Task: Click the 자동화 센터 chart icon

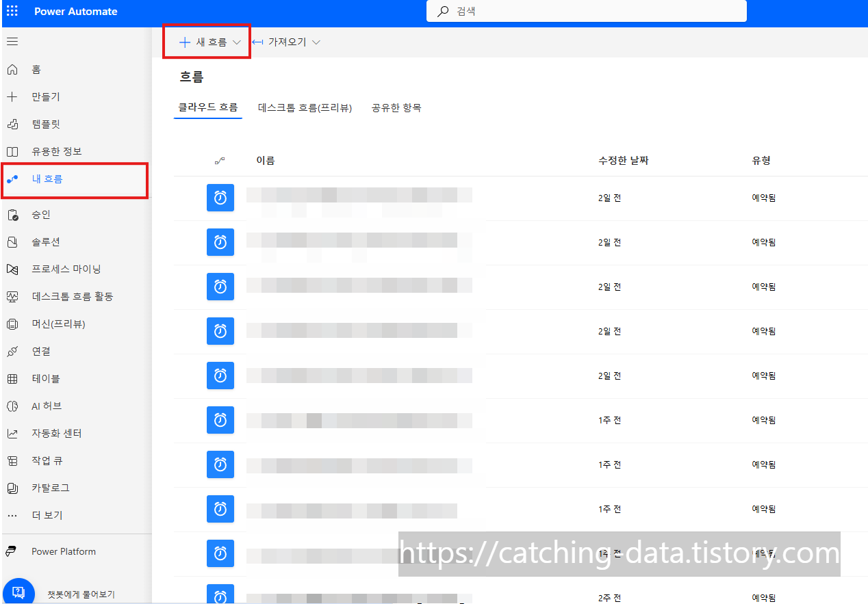Action: (12, 434)
